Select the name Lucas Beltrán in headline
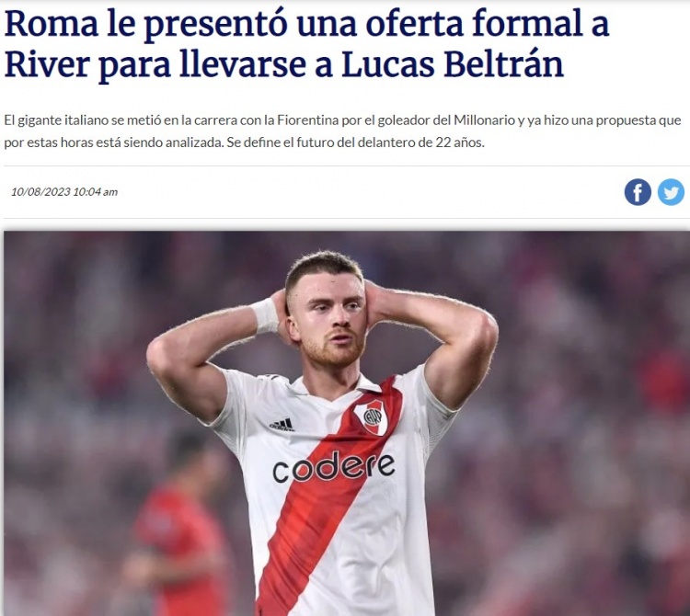 pyautogui.click(x=453, y=64)
